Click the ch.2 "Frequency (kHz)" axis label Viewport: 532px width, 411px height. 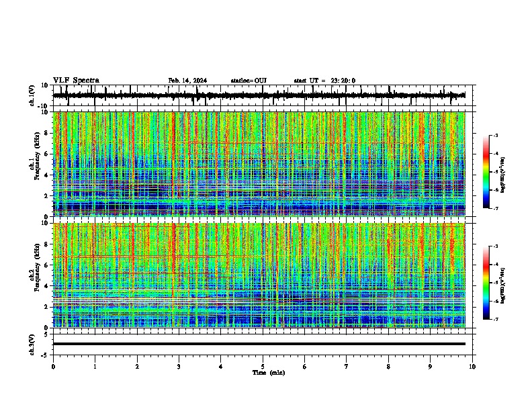tap(37, 267)
